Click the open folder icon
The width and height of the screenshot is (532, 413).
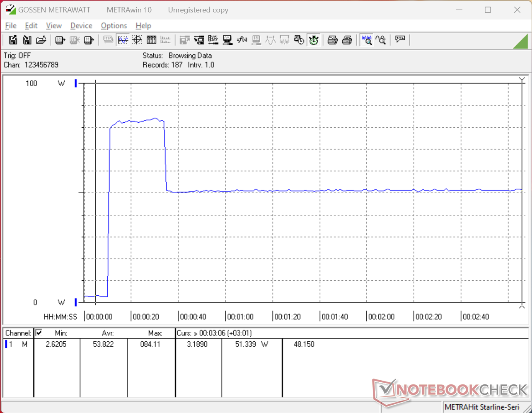pyautogui.click(x=41, y=40)
